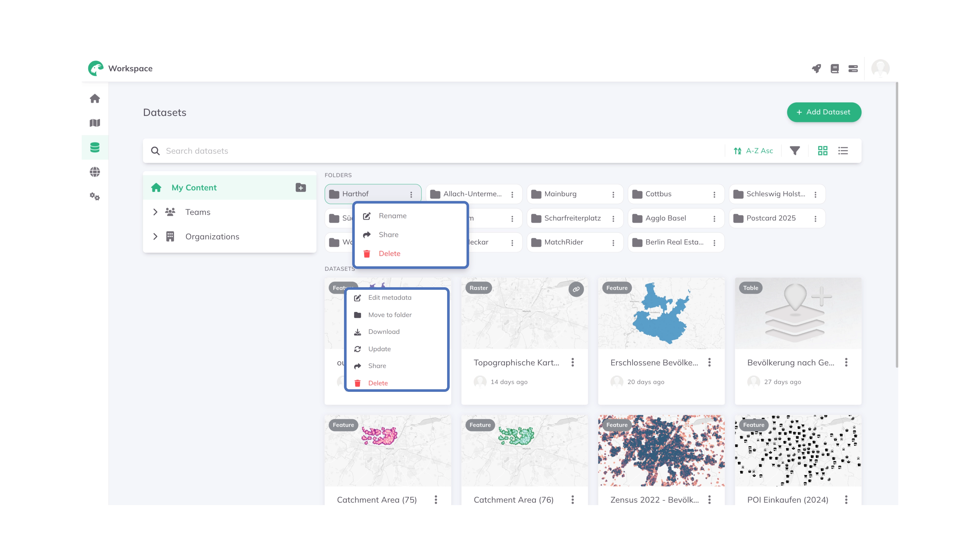Open options for Allach-Unterme... folder

coord(512,194)
